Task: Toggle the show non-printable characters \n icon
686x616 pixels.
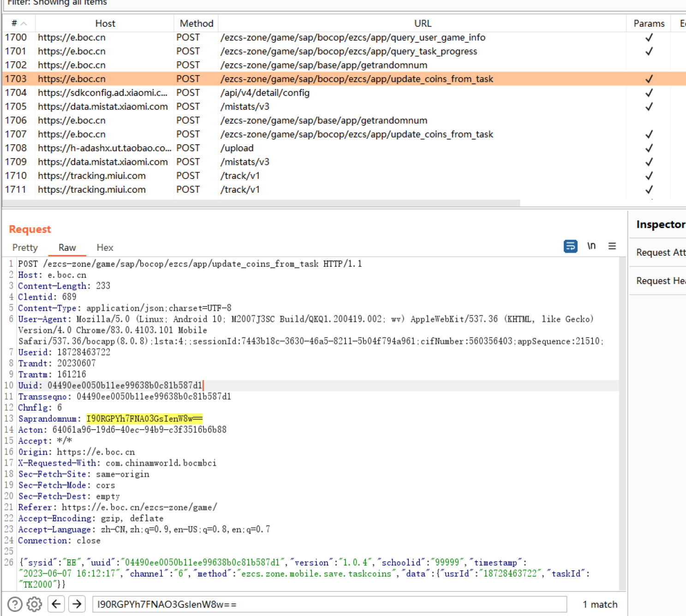Action: pyautogui.click(x=591, y=246)
